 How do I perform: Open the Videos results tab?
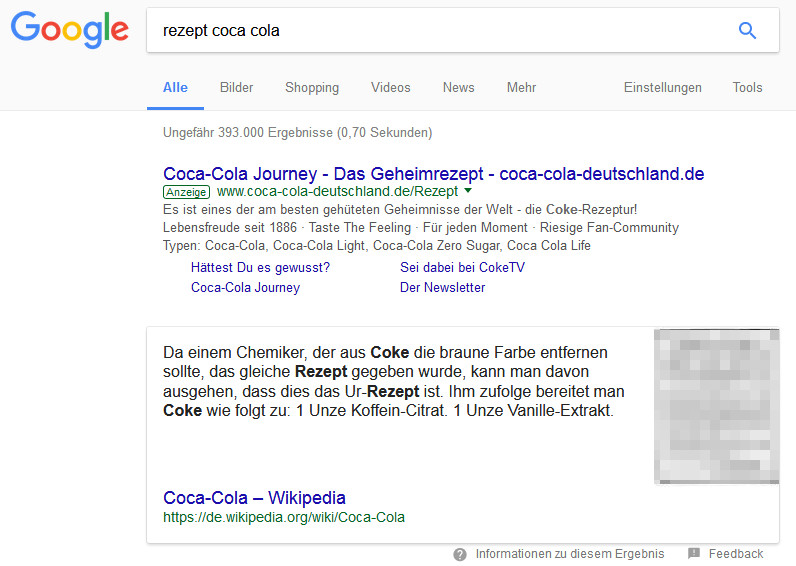pos(390,88)
